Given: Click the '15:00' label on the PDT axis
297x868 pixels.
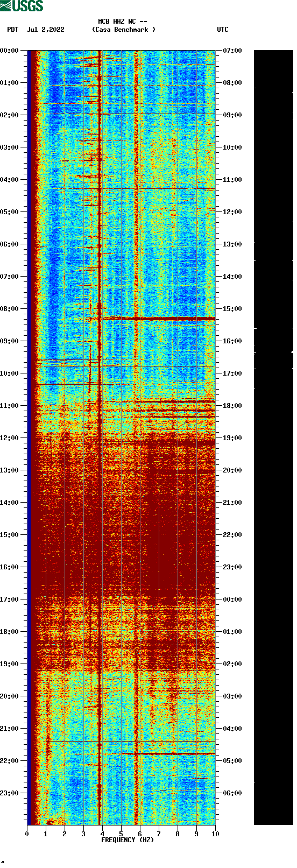Looking at the screenshot, I should click(x=10, y=535).
